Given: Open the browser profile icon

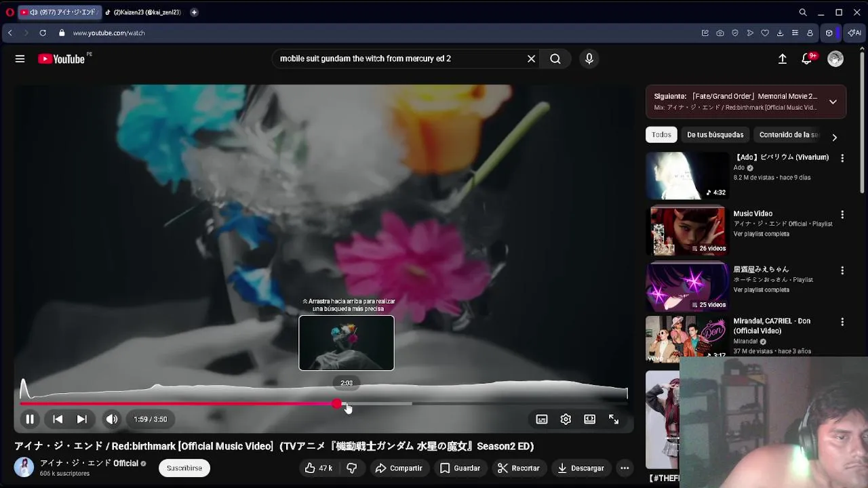Looking at the screenshot, I should 810,33.
